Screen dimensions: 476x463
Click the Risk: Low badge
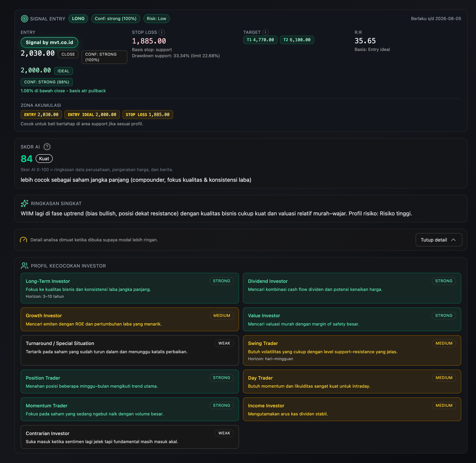(156, 19)
